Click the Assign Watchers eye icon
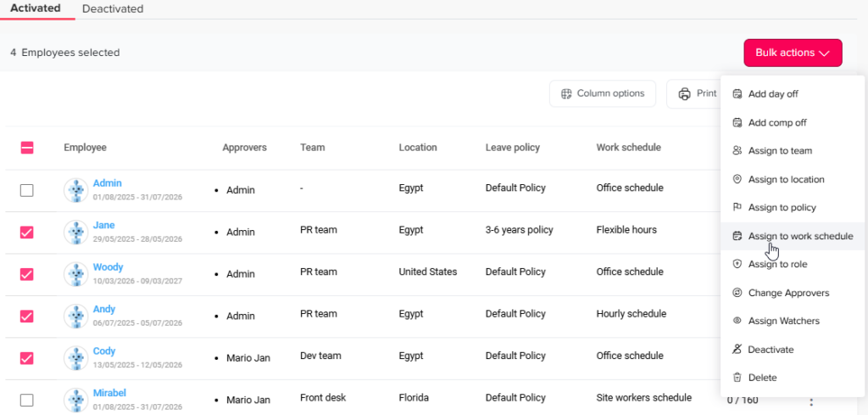The height and width of the screenshot is (415, 868). pos(737,321)
